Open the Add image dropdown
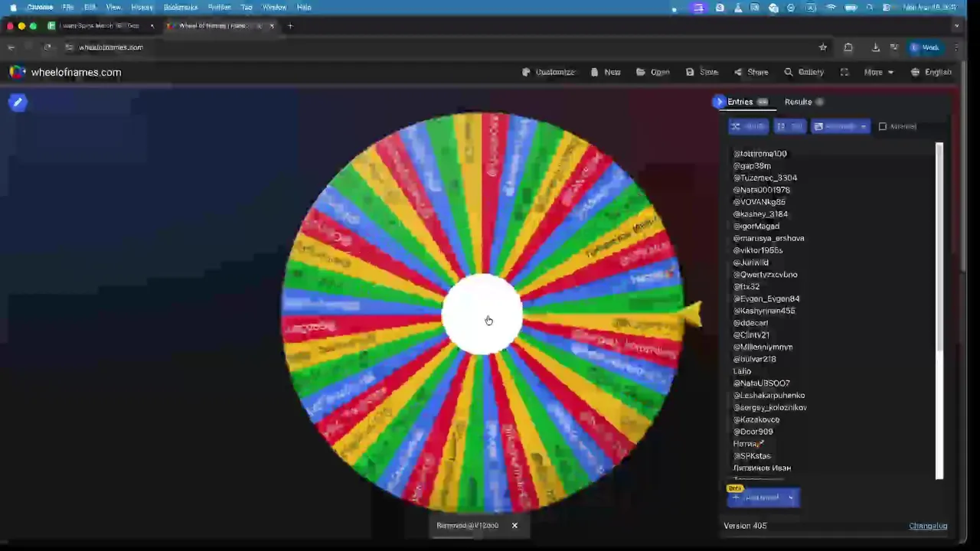The width and height of the screenshot is (980, 551). click(840, 126)
